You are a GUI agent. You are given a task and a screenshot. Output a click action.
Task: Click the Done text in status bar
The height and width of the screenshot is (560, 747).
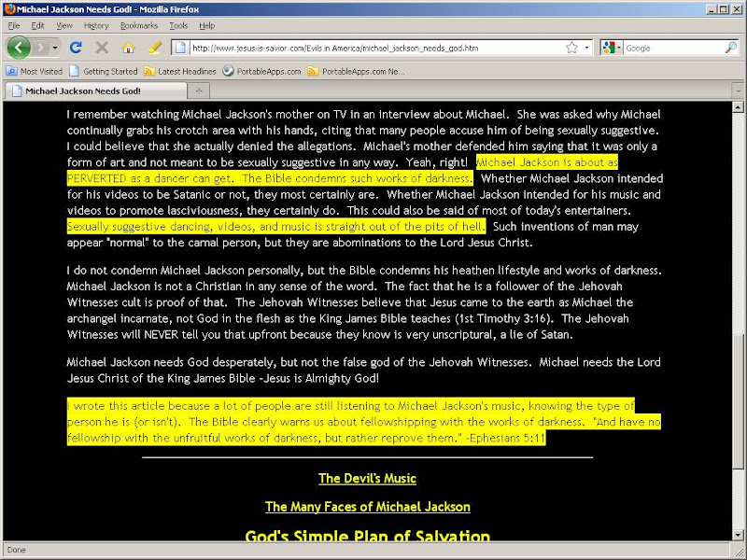coord(16,550)
